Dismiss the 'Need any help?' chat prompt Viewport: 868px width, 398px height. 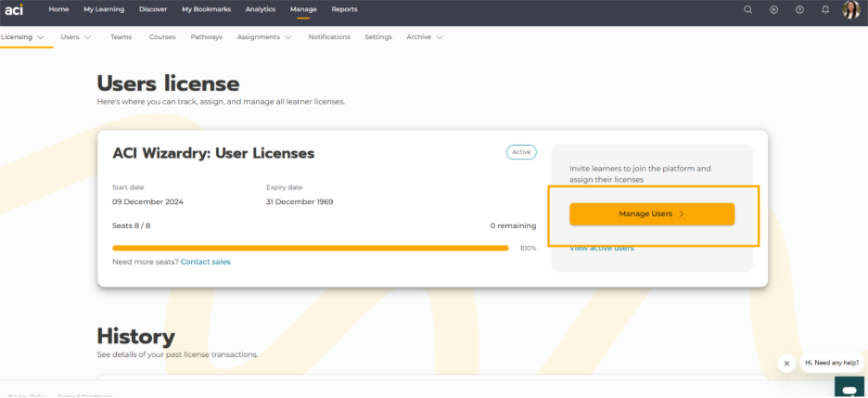786,364
